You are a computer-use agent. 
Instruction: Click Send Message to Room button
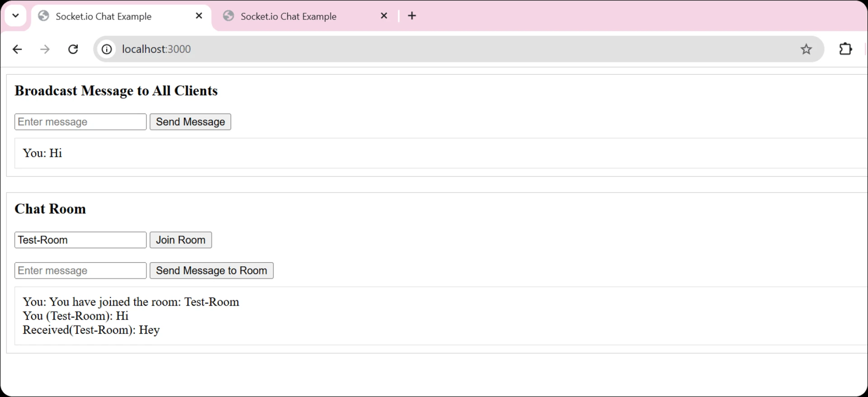(x=212, y=271)
